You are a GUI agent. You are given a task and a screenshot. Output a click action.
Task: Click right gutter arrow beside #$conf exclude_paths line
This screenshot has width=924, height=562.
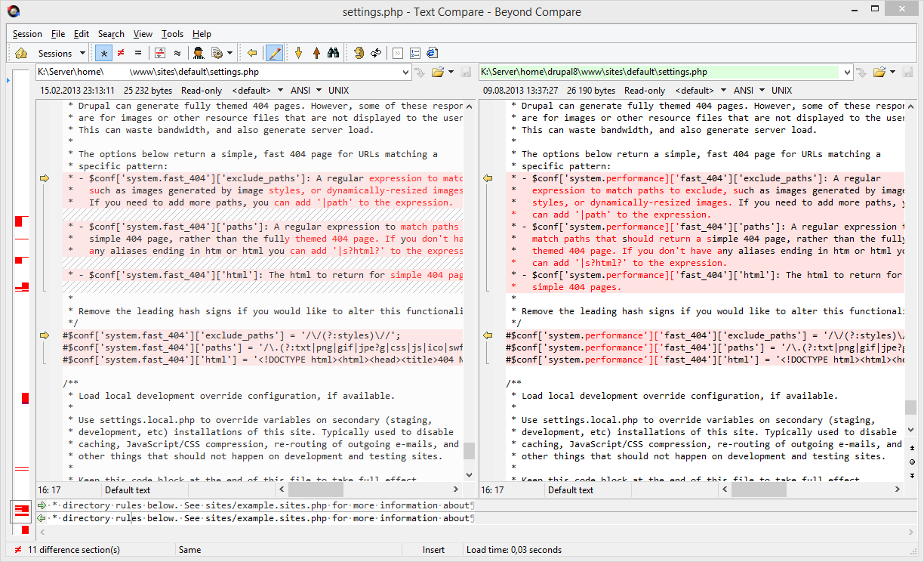488,335
